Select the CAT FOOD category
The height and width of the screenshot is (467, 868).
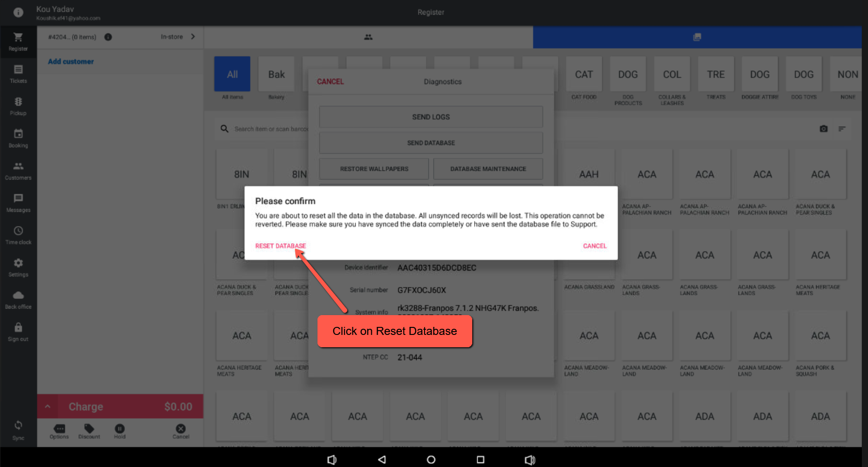[x=584, y=74]
